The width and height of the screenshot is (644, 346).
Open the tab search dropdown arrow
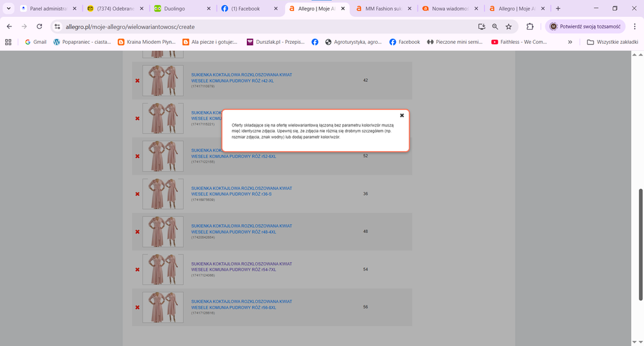(x=8, y=8)
